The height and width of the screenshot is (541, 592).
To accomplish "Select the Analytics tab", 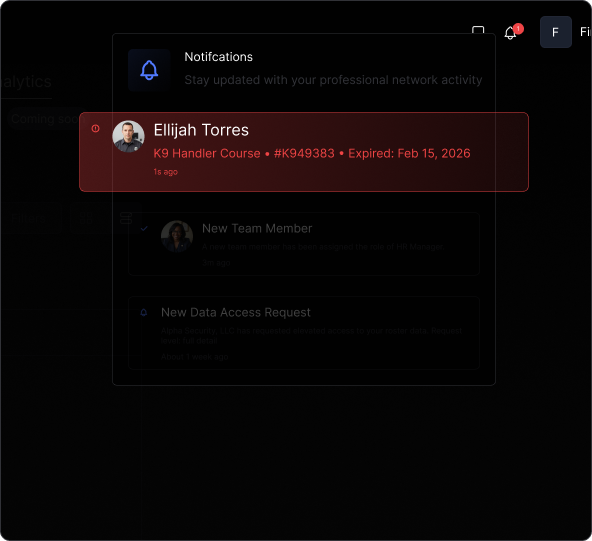I will 26,82.
